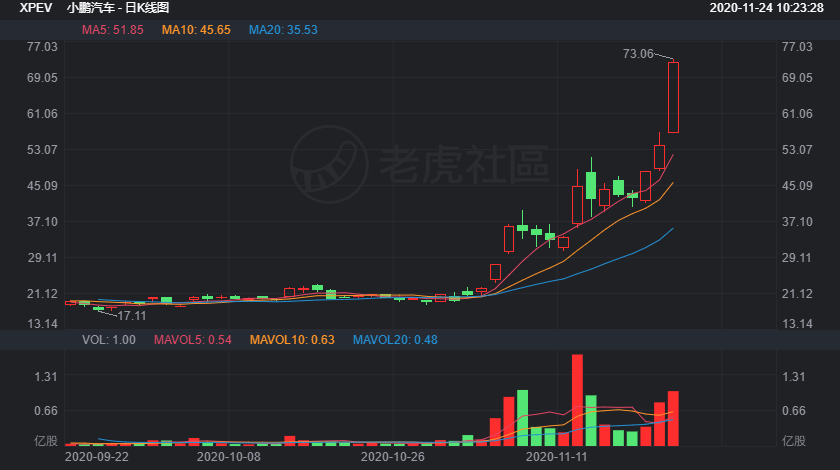The height and width of the screenshot is (470, 840).
Task: Click the right axis 29.11 price label
Action: [x=797, y=258]
